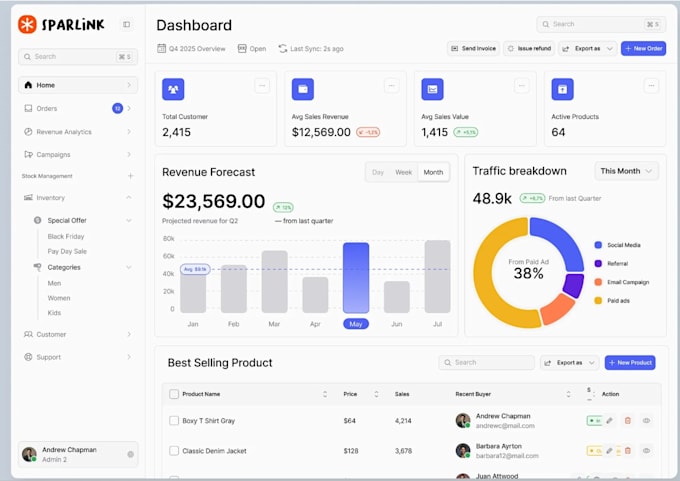Select the highlighted May bar in chart

coord(356,278)
